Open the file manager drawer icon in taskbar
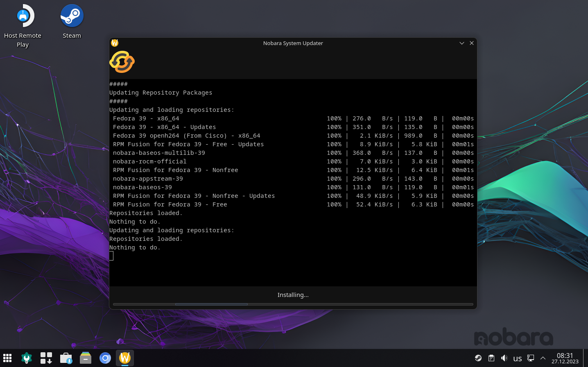588x367 pixels. [86, 358]
